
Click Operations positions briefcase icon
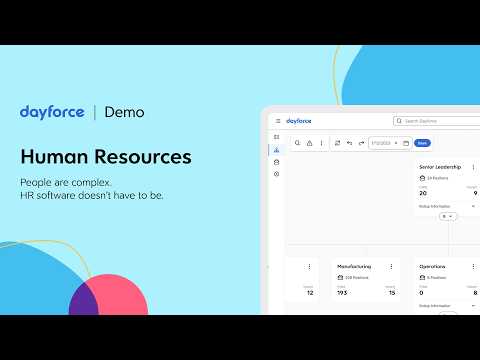point(422,277)
